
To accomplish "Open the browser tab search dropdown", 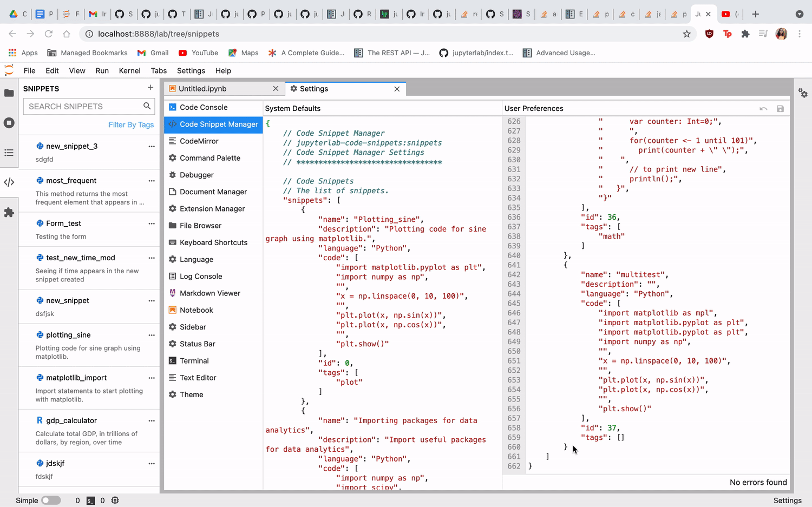I will pos(800,14).
